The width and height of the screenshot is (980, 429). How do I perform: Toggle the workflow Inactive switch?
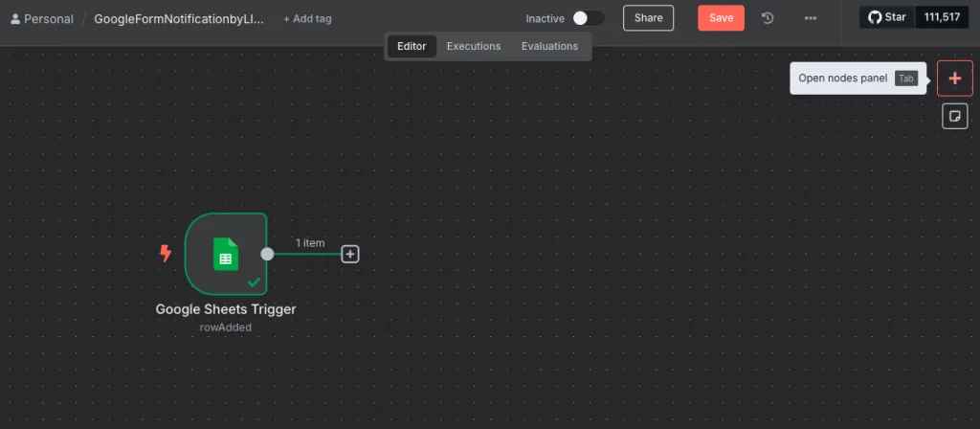(x=589, y=18)
